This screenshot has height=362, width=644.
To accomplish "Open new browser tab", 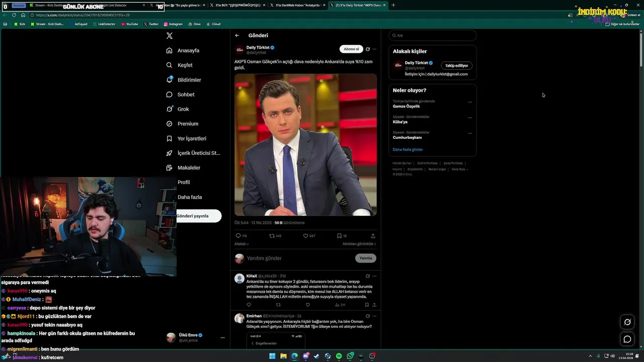I will coord(393,5).
